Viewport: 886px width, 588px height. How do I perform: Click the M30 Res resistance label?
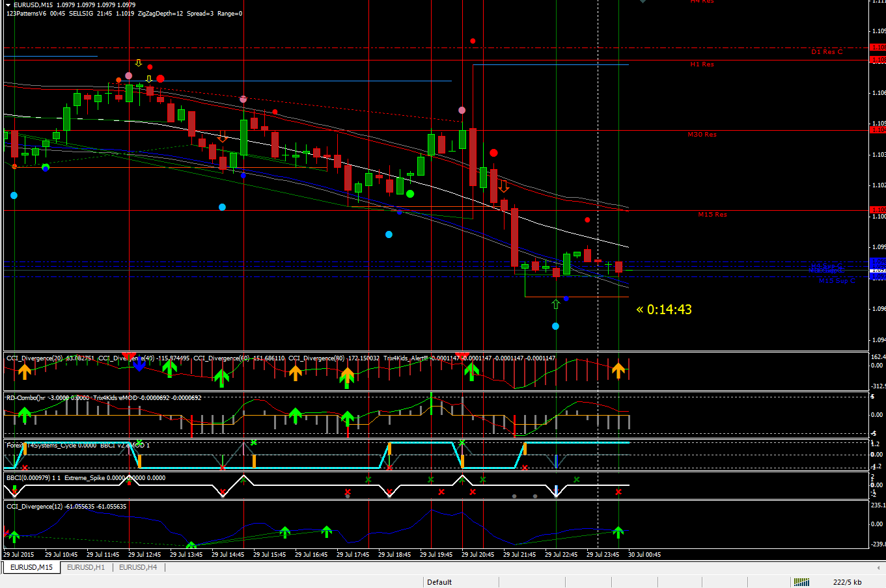(702, 135)
